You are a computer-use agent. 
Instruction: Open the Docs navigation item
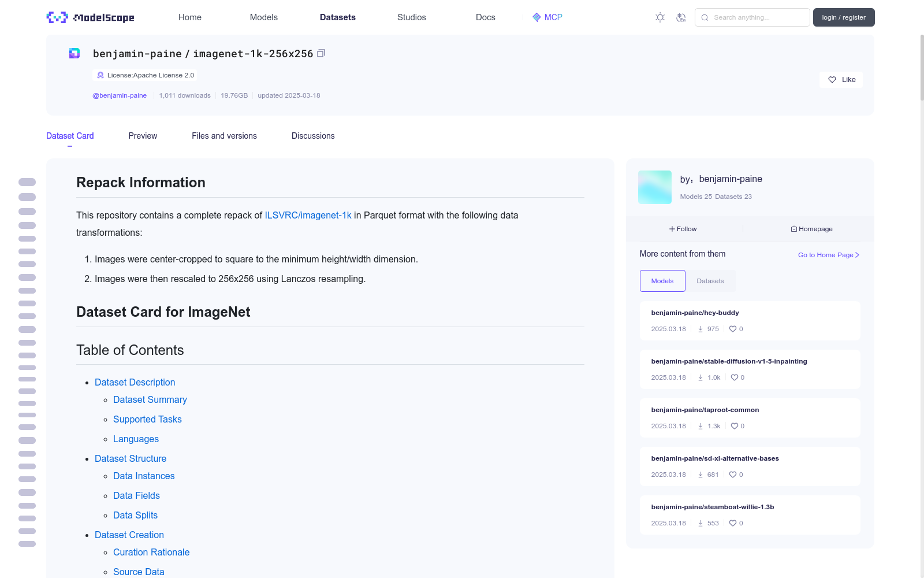tap(486, 17)
